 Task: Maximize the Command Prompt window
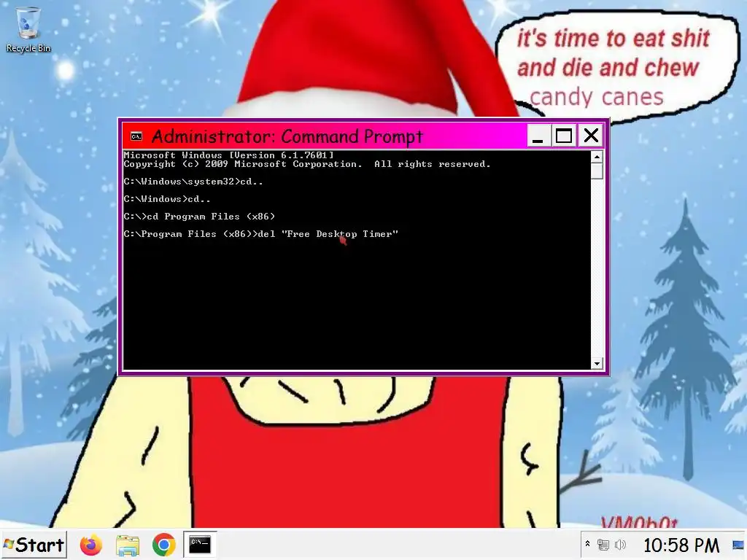point(564,136)
